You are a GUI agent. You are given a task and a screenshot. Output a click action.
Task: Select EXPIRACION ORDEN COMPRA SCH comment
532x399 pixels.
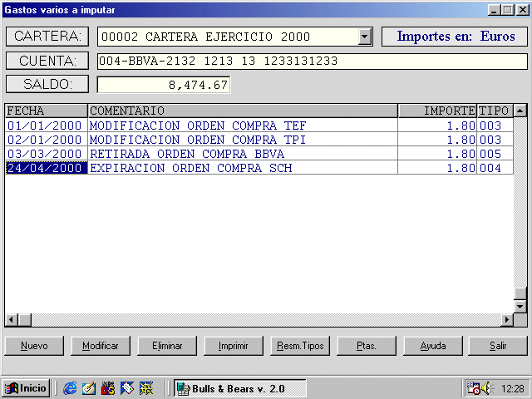tap(243, 168)
